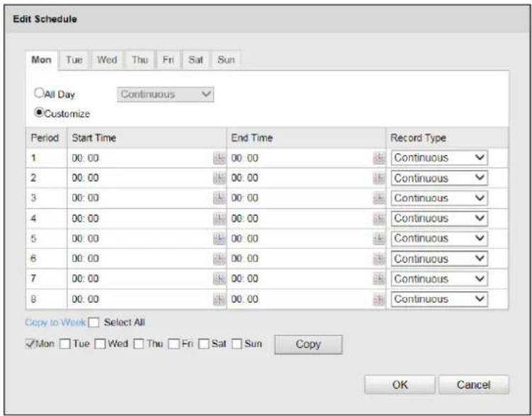Viewport: 532px width, 416px height.
Task: Click the Record Type column header
Action: click(x=447, y=137)
